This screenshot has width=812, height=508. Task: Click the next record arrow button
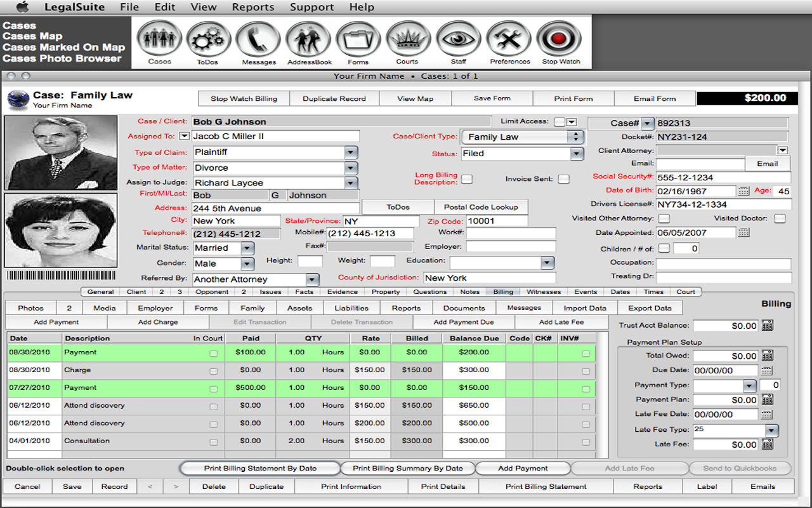coord(176,486)
